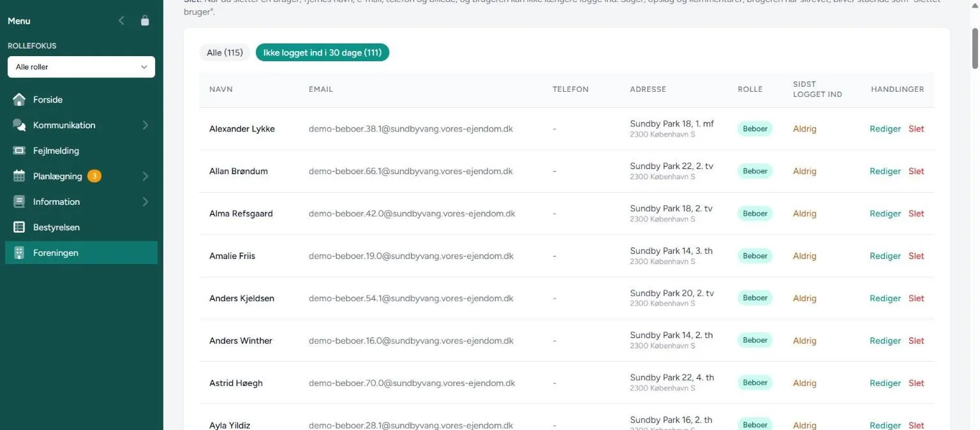Open the Foreningen menu item
Image resolution: width=980 pixels, height=430 pixels.
click(81, 253)
